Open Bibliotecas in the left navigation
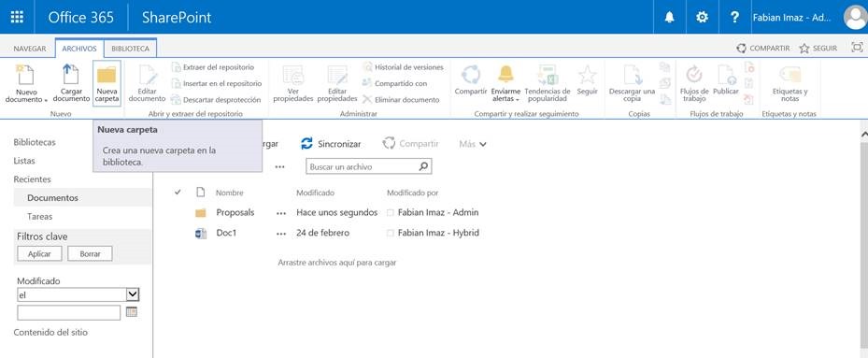This screenshot has height=358, width=868. pos(35,142)
